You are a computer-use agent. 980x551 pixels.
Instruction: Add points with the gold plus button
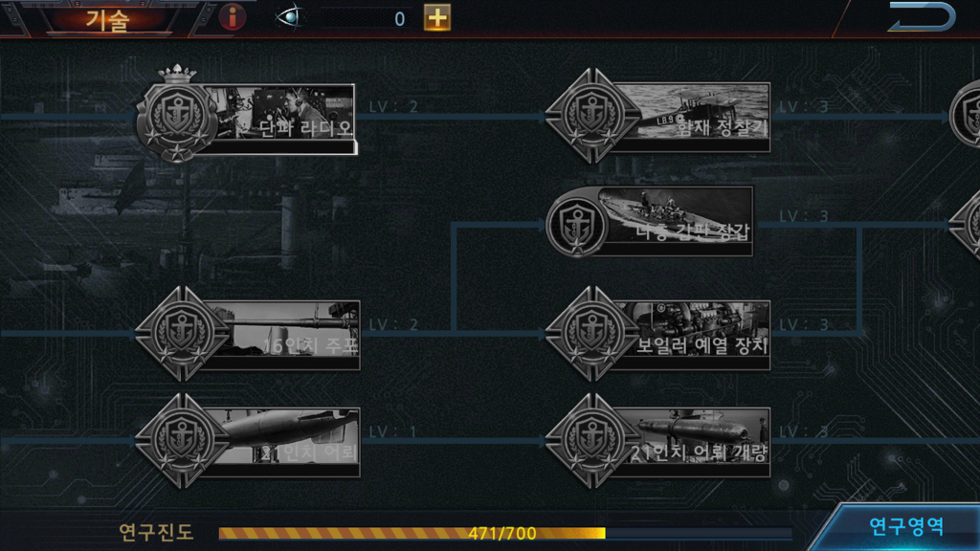coord(436,17)
